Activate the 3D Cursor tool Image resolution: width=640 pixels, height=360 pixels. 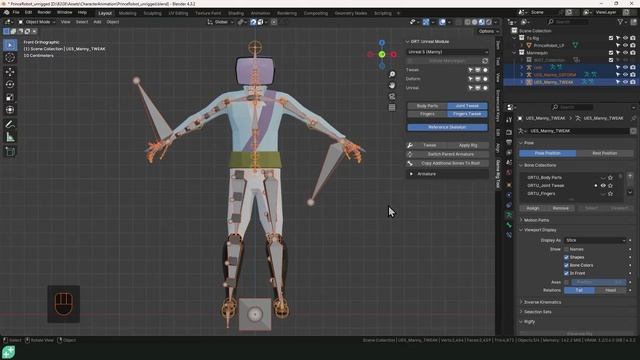10,58
